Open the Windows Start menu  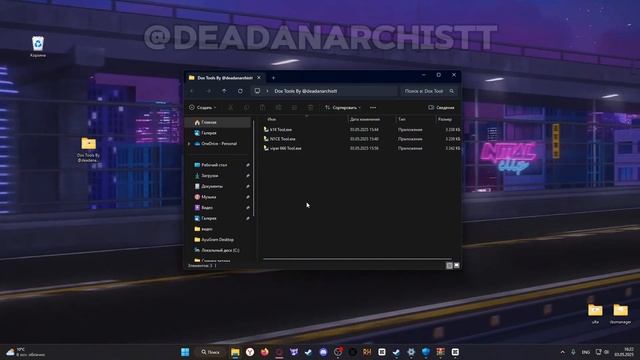tap(185, 352)
